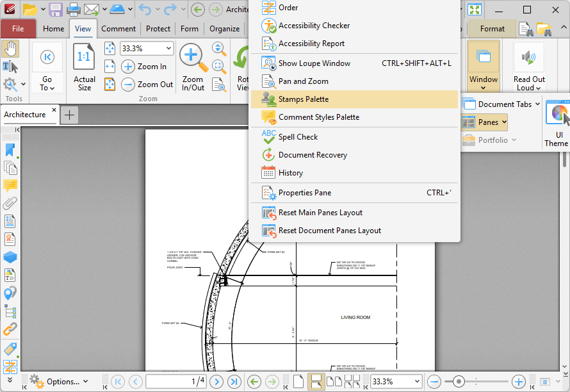Select Comment Styles Palette menu item
The height and width of the screenshot is (392, 570).
tap(354, 117)
